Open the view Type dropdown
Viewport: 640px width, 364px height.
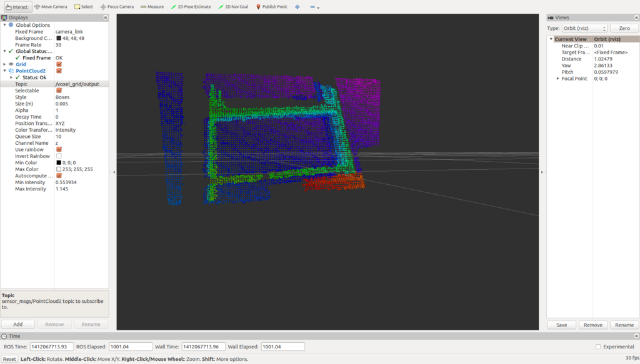click(x=584, y=29)
